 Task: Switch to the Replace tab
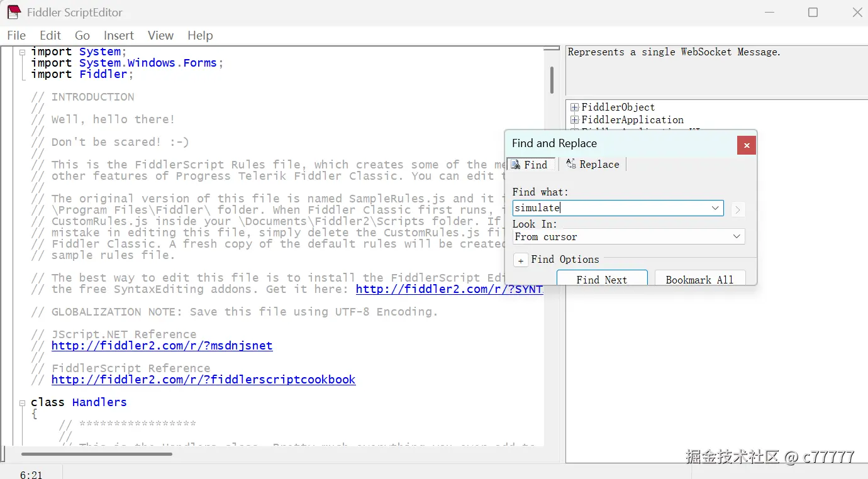[x=593, y=164]
